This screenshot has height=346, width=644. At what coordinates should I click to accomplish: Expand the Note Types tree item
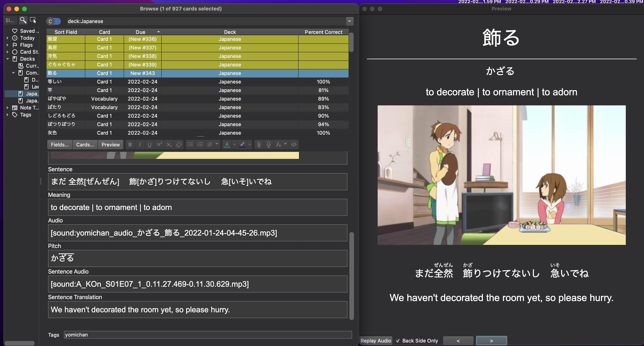[7, 108]
